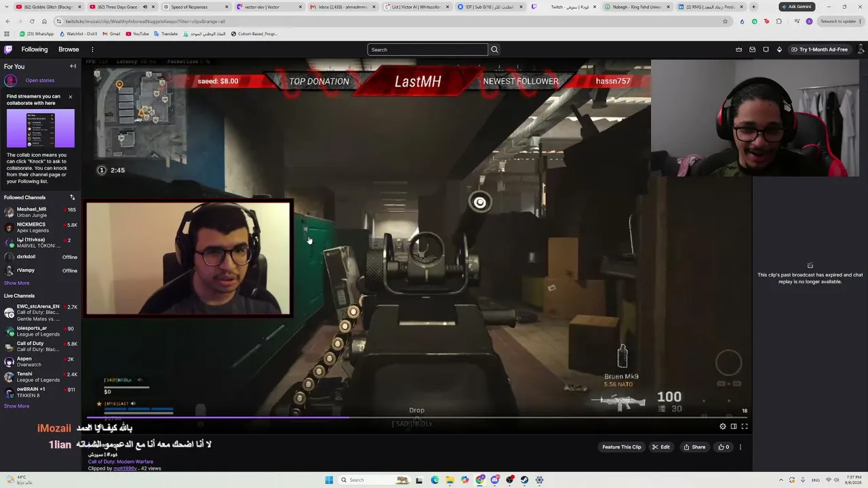
Task: Open the Twitch user profile avatar menu
Action: 861,49
